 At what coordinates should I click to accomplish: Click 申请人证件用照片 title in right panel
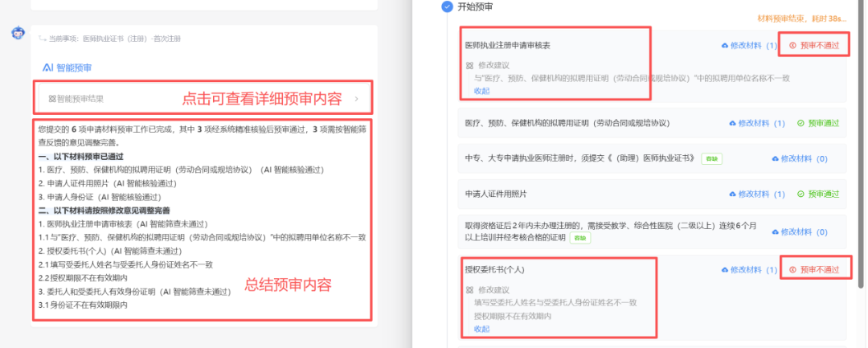tap(496, 194)
